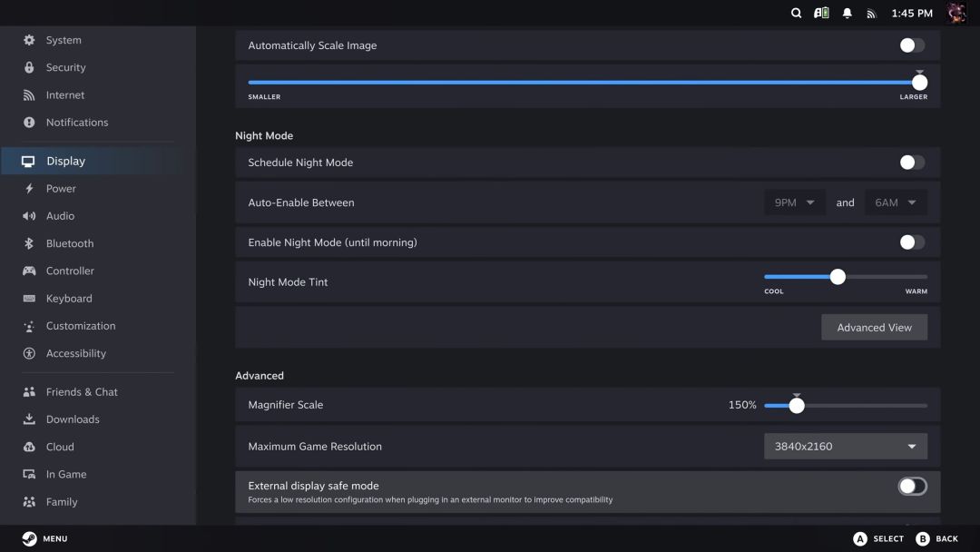Click the A button SELECT glyph
Viewport: 980px width, 552px height.
860,538
